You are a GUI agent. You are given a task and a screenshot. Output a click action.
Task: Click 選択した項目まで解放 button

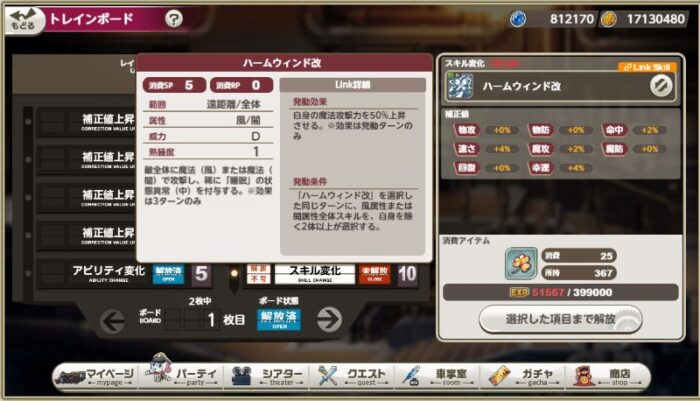pos(560,319)
